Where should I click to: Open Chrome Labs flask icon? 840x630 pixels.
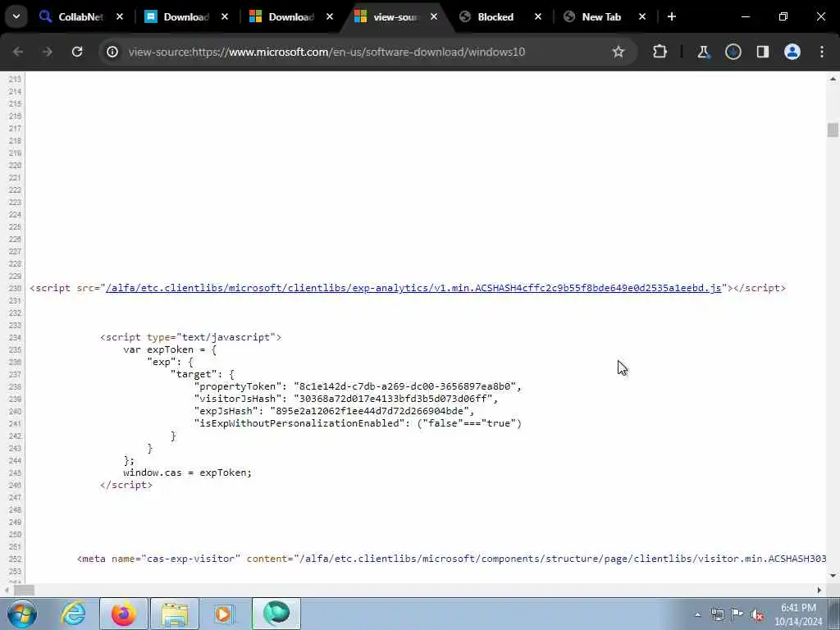tap(703, 52)
